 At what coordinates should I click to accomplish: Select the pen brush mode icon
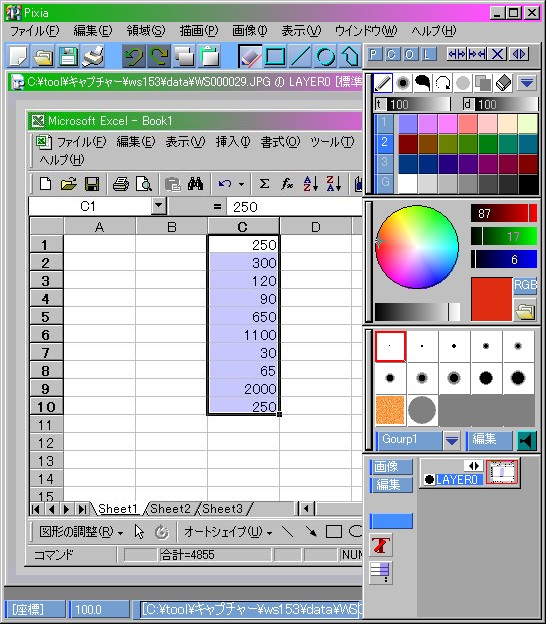tap(382, 83)
